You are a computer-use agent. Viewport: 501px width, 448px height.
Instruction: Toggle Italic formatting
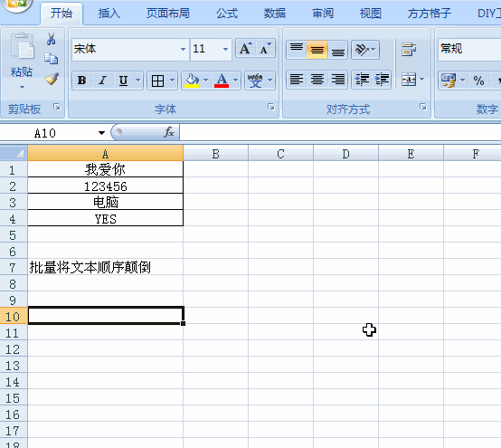pos(102,81)
